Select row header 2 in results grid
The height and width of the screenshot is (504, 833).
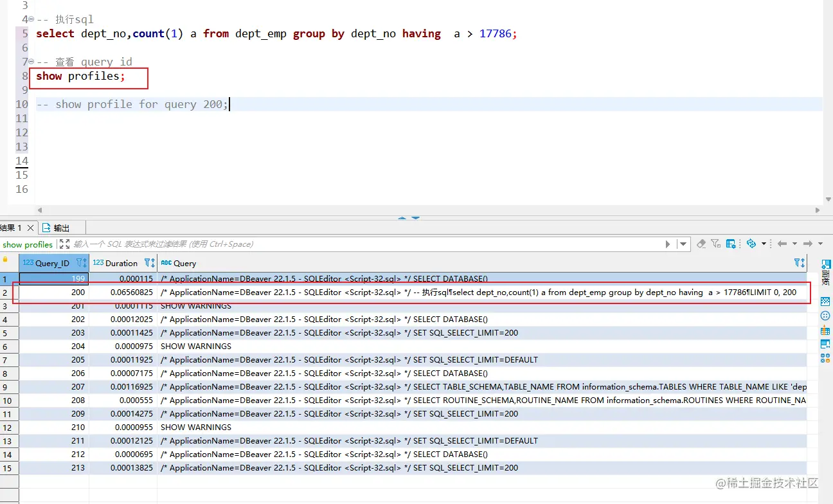pyautogui.click(x=9, y=292)
